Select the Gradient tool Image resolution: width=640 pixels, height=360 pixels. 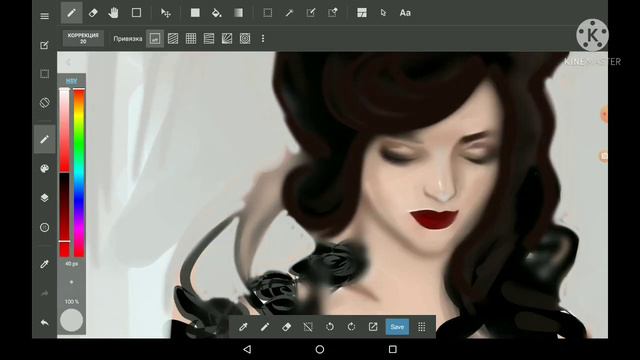click(x=238, y=13)
